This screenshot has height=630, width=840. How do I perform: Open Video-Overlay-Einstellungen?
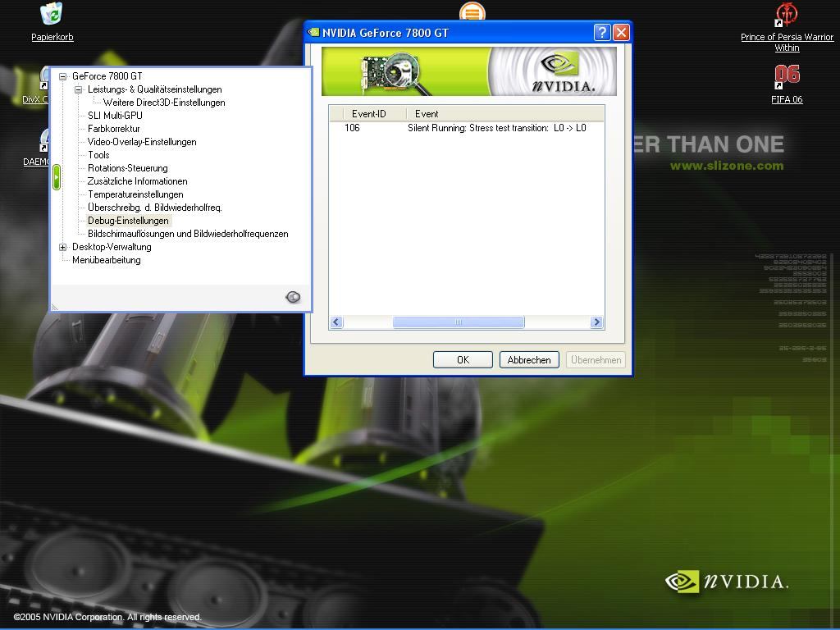coord(142,142)
